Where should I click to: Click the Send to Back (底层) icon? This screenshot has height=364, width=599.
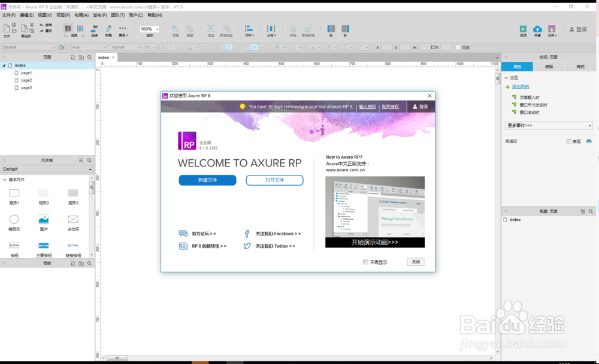tap(189, 29)
